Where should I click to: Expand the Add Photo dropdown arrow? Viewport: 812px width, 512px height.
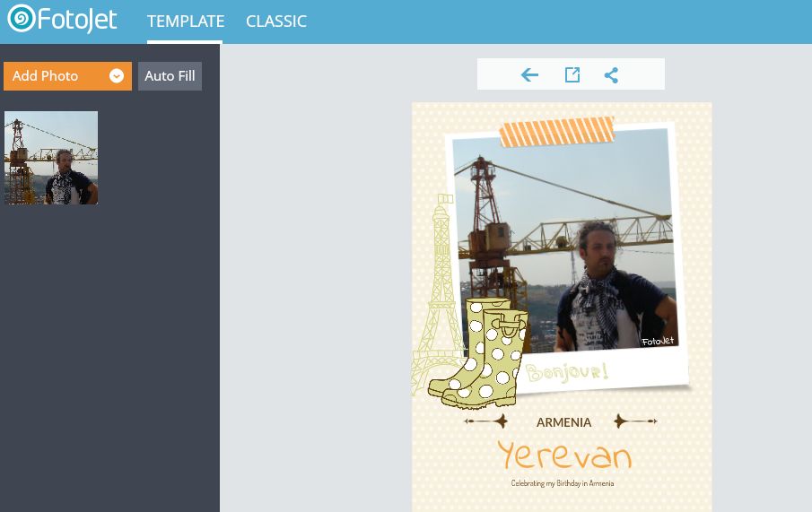coord(117,76)
